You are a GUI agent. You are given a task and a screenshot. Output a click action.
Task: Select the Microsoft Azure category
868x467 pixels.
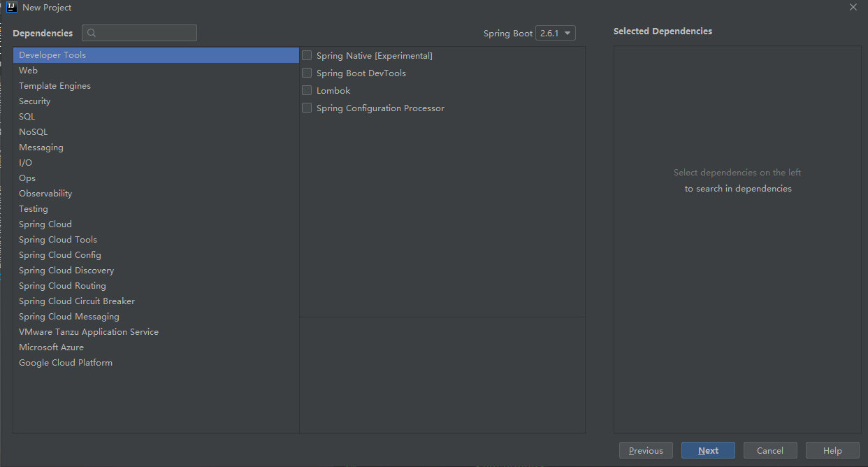coord(51,347)
